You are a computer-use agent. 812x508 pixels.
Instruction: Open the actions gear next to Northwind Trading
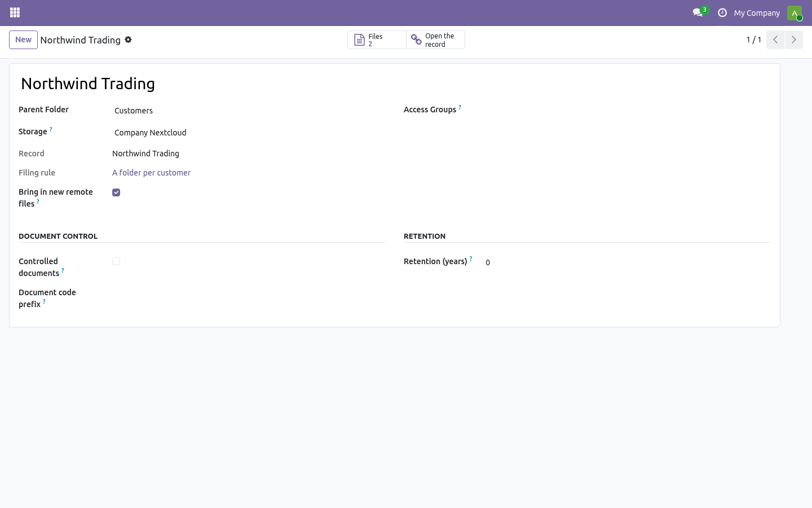tap(128, 40)
